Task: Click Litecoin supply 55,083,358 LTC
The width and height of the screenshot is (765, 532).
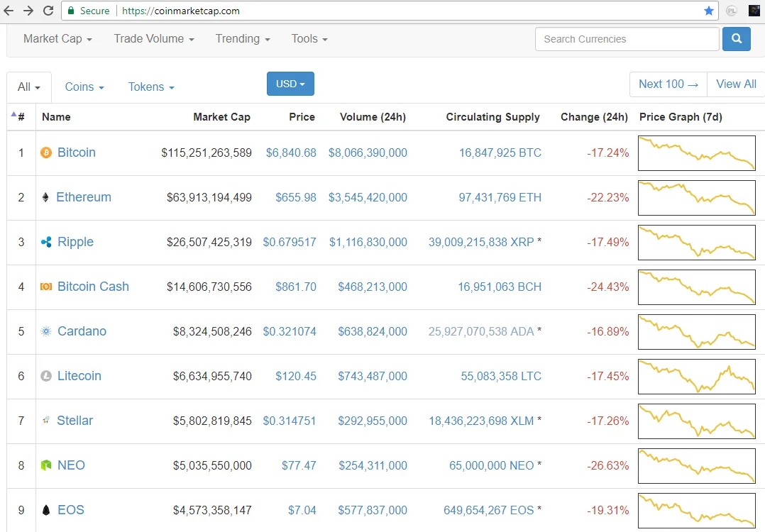Action: point(501,376)
